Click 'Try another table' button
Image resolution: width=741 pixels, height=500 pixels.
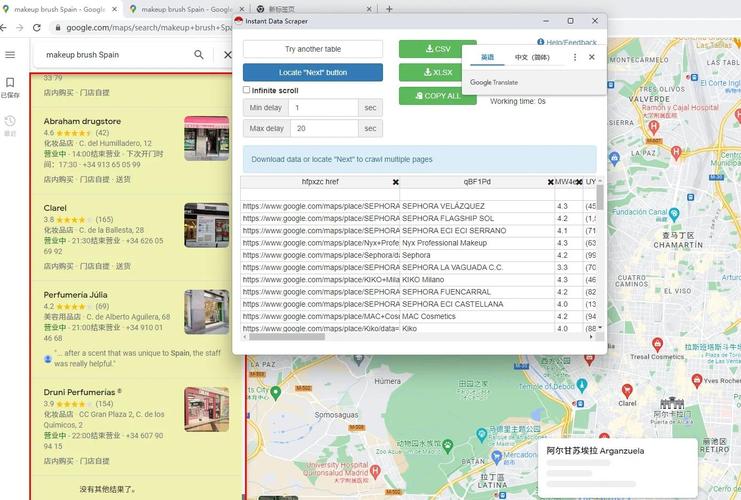tap(313, 49)
